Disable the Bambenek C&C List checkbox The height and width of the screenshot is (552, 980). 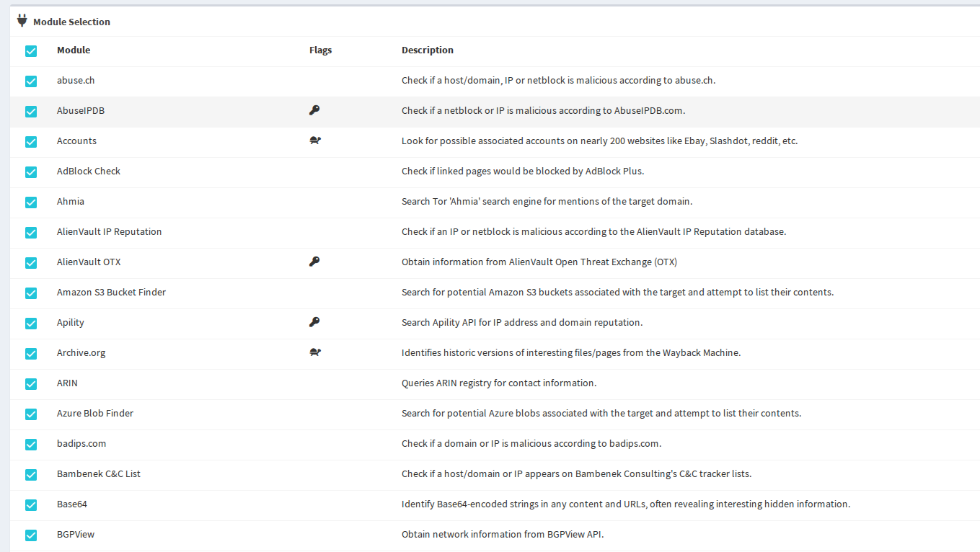tap(31, 475)
